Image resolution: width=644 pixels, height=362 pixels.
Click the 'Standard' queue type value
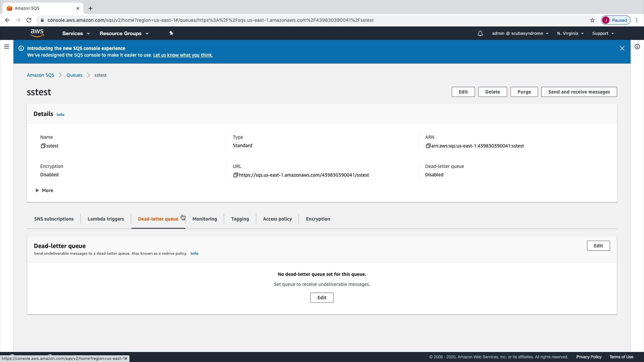click(x=242, y=145)
